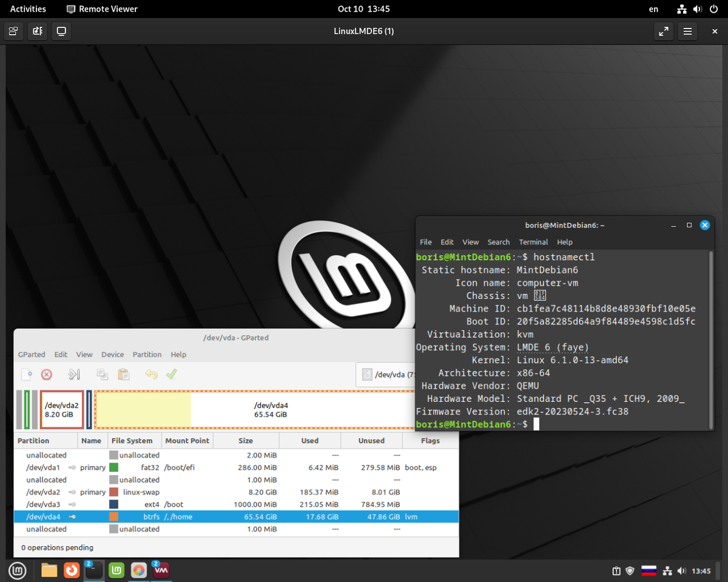The image size is (728, 582).
Task: Select the Resize/Move tool in GParted
Action: (x=74, y=374)
